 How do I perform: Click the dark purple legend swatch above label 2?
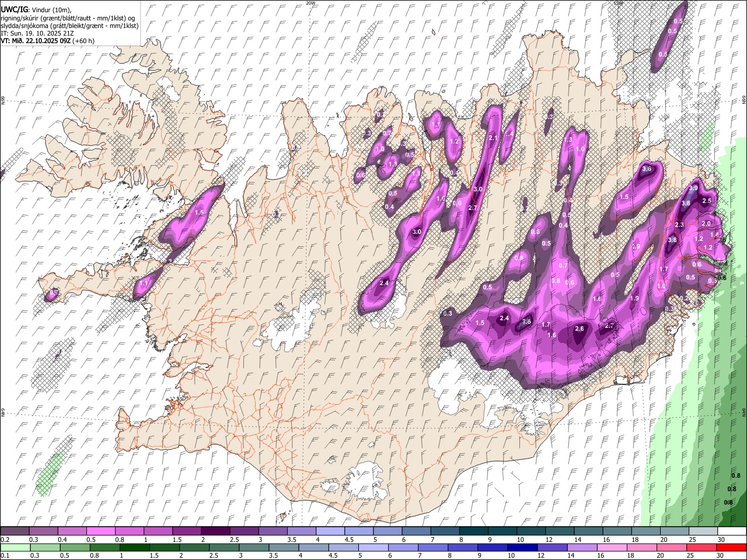(x=215, y=531)
